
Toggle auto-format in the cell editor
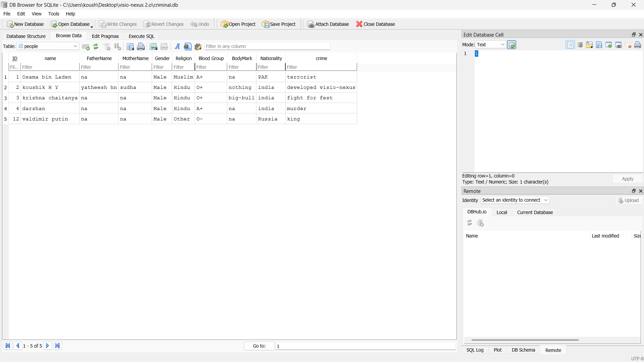click(x=570, y=45)
